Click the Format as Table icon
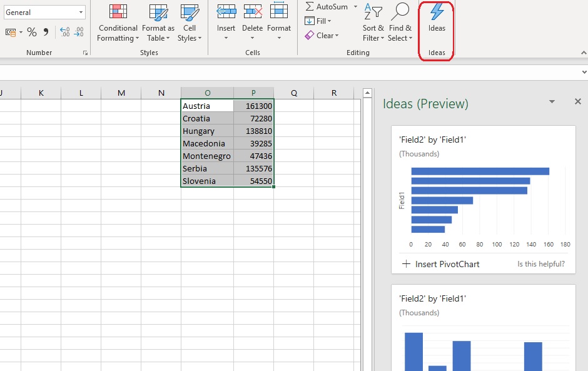 pyautogui.click(x=158, y=13)
